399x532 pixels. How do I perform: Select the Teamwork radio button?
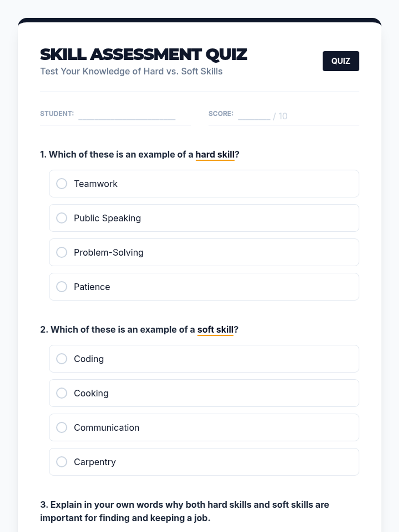[62, 184]
